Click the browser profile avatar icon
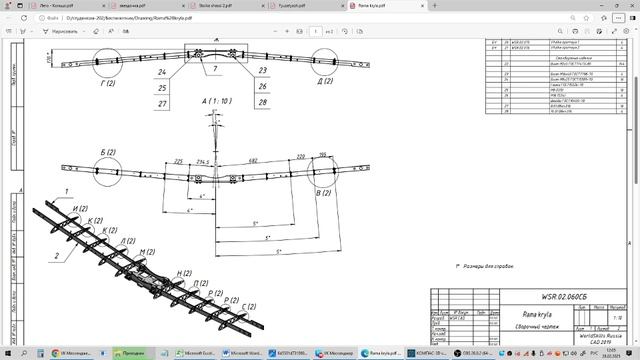This screenshot has height=360, width=640. (8, 6)
